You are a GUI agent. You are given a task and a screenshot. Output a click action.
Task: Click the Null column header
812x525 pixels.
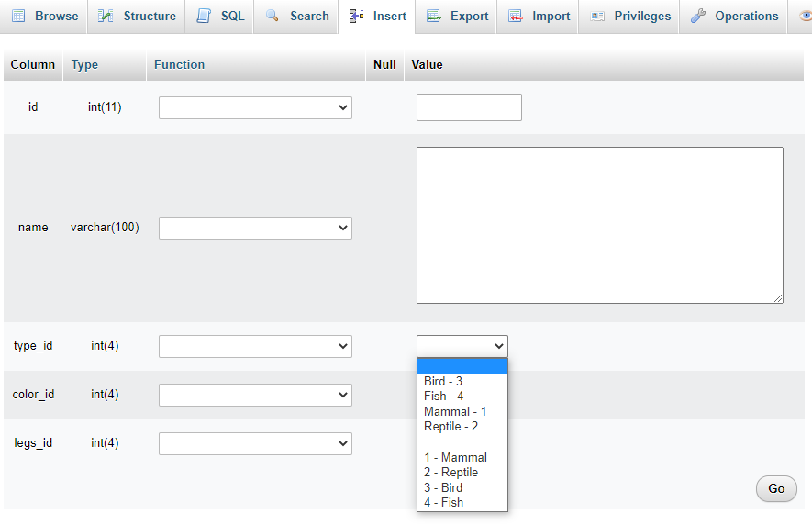[x=384, y=65]
